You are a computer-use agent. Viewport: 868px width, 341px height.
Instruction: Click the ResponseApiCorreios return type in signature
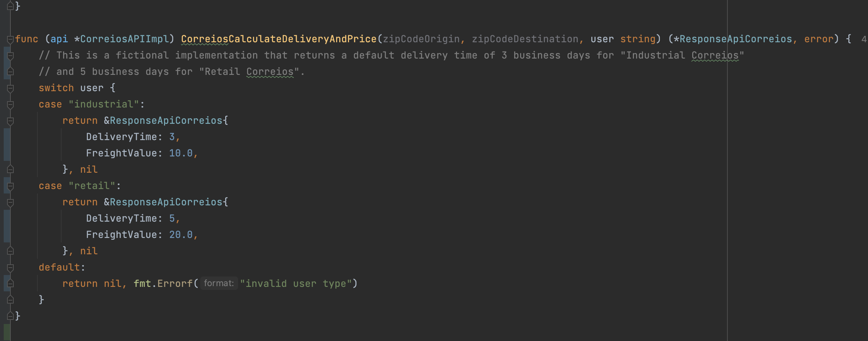(736, 39)
